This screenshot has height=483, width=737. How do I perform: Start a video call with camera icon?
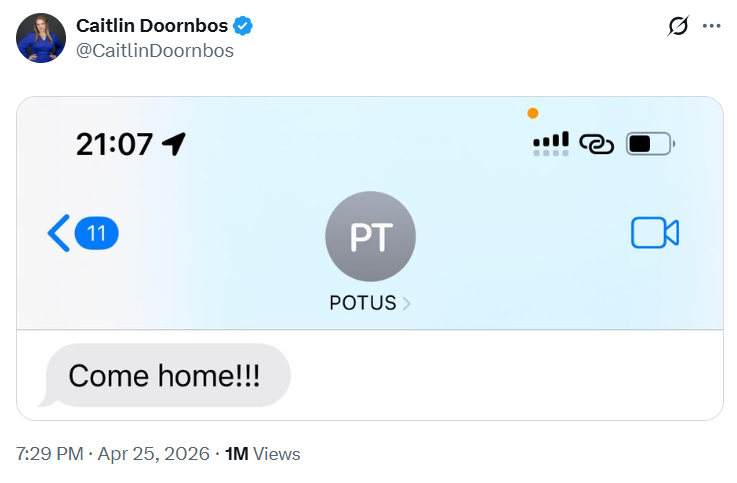point(655,233)
